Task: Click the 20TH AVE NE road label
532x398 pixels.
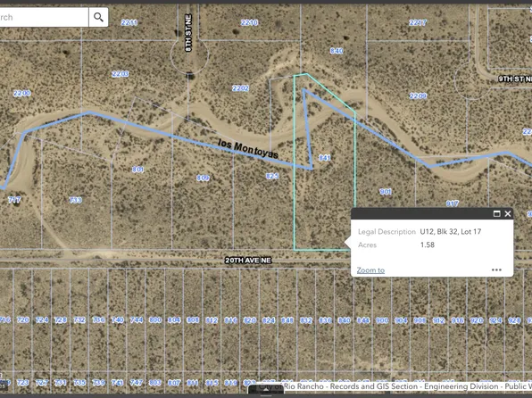Action: (248, 261)
